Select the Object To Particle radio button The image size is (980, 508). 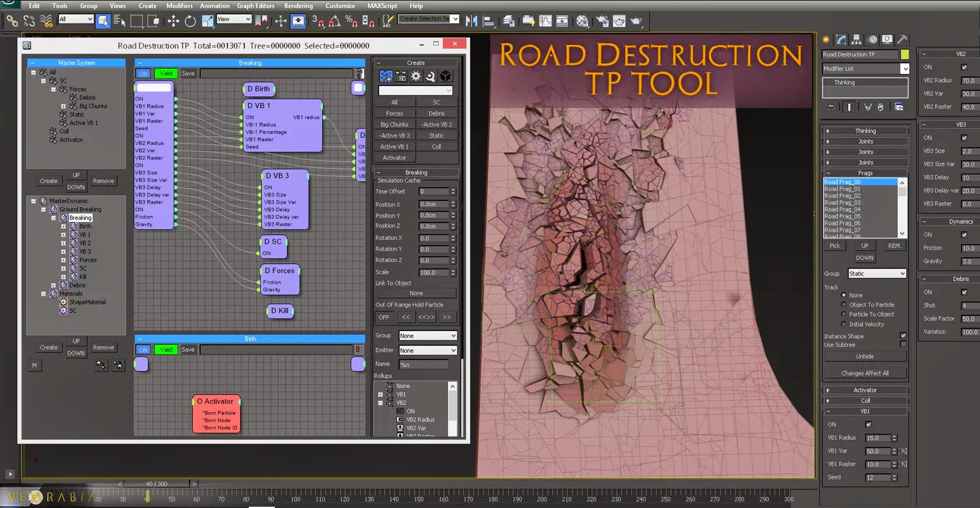pos(844,305)
